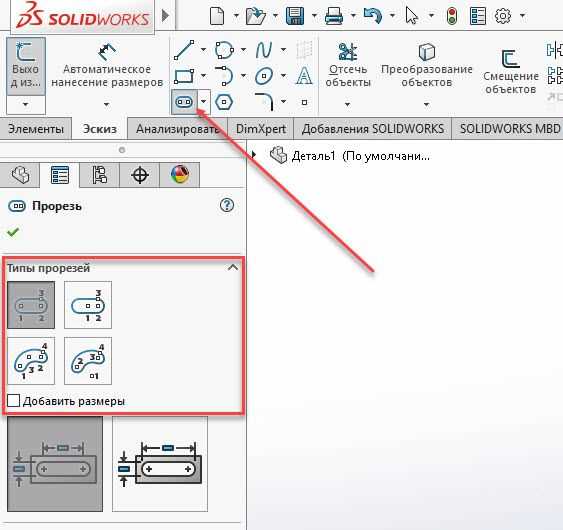Open the Line tool dropdown arrow
Viewport: 563px width, 530px height.
(x=203, y=50)
